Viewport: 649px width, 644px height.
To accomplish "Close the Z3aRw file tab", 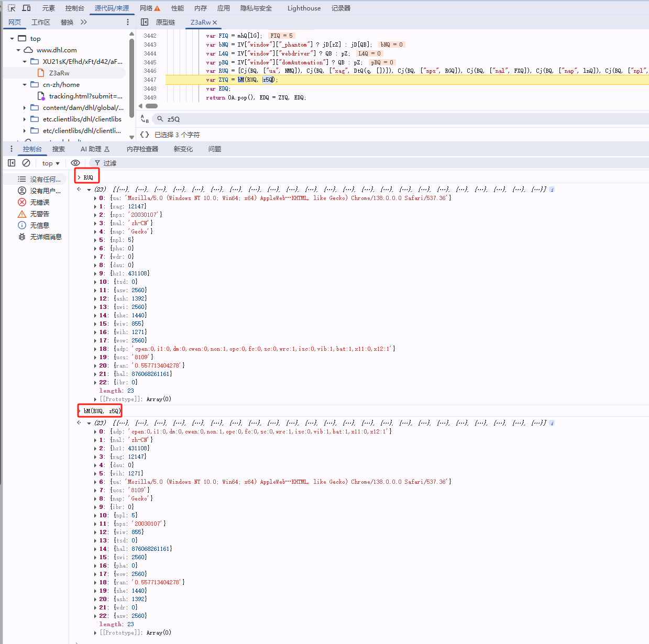I will (x=215, y=23).
